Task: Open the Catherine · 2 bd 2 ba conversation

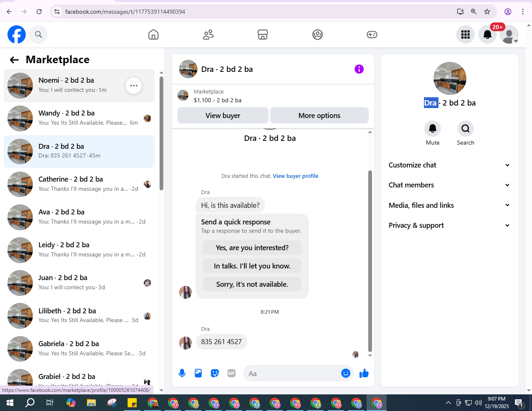Action: pos(79,184)
